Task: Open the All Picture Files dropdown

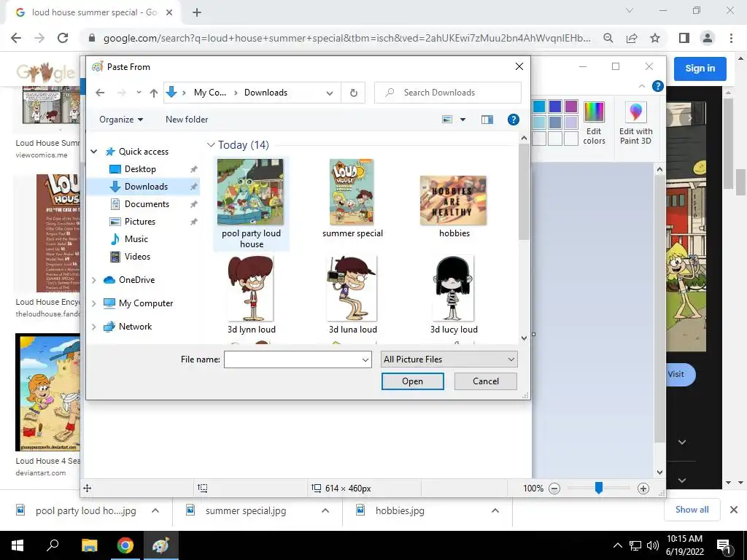Action: (449, 359)
